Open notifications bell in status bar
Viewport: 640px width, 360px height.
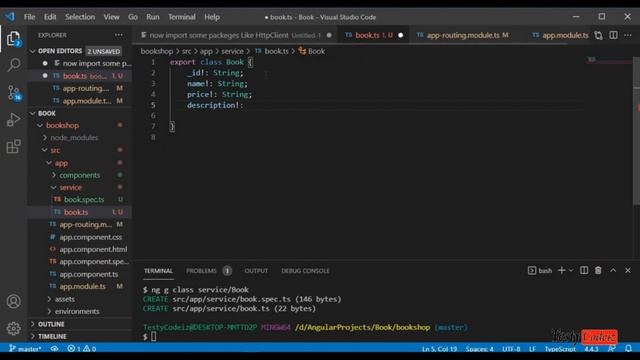[628, 349]
